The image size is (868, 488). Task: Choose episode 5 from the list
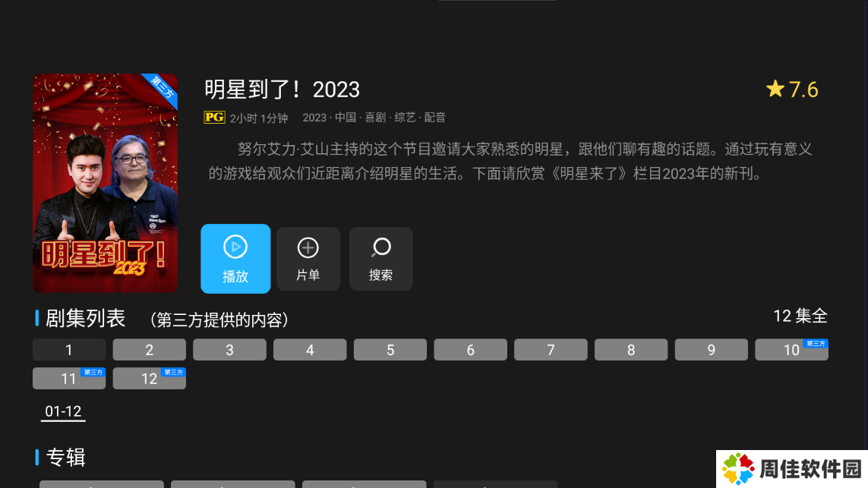tap(390, 350)
